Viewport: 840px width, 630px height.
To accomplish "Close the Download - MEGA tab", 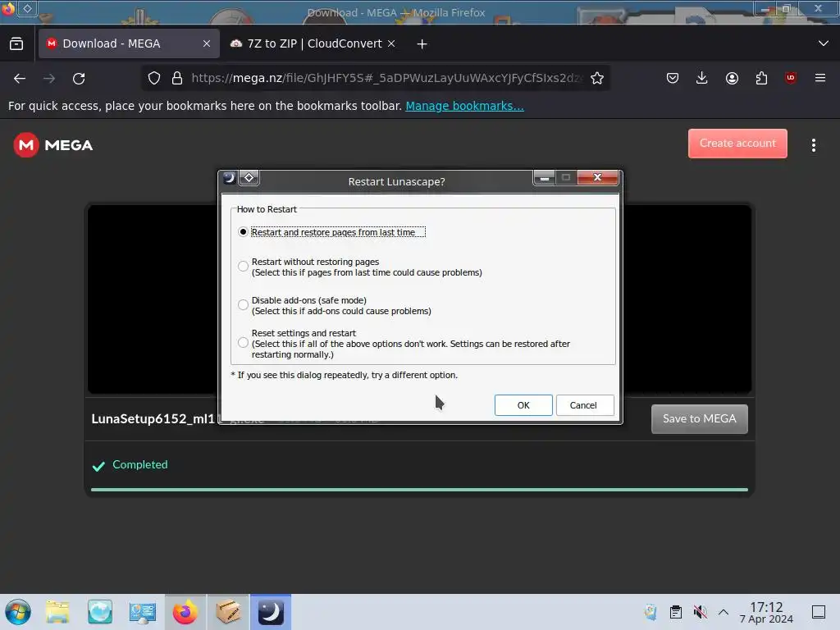I will [x=207, y=43].
